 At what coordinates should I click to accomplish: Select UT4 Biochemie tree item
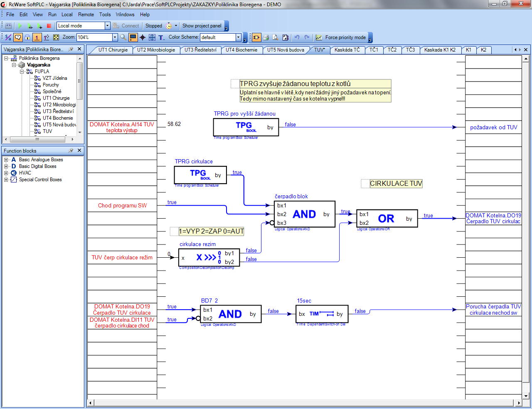[58, 118]
